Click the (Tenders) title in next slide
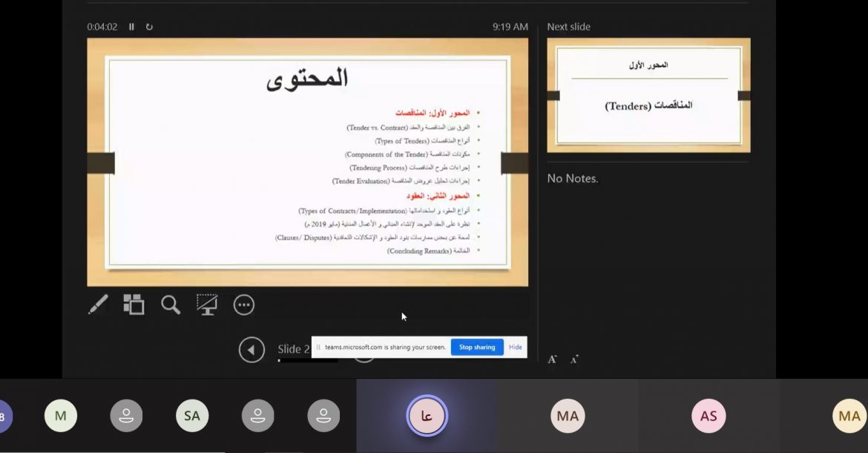The height and width of the screenshot is (453, 868). pos(648,105)
